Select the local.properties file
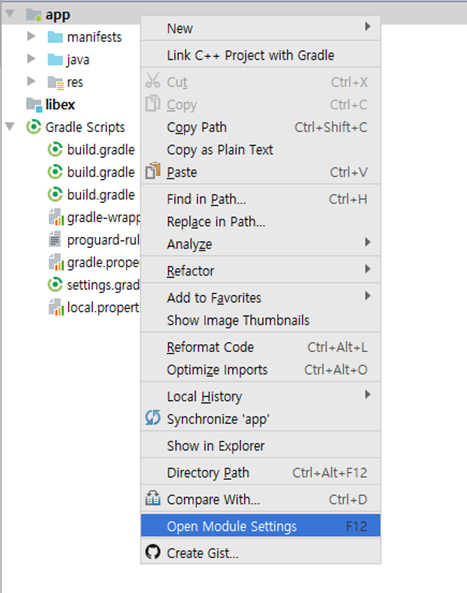This screenshot has width=467, height=593. 95,307
